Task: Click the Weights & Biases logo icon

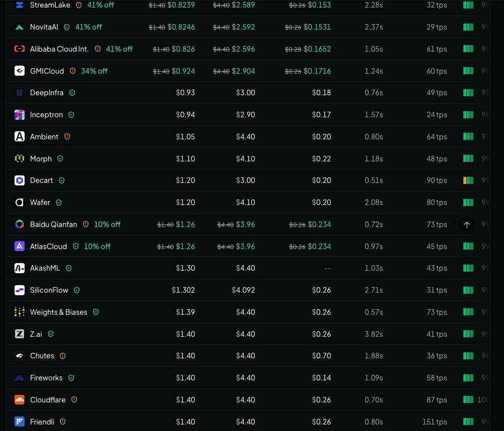Action: click(x=20, y=312)
